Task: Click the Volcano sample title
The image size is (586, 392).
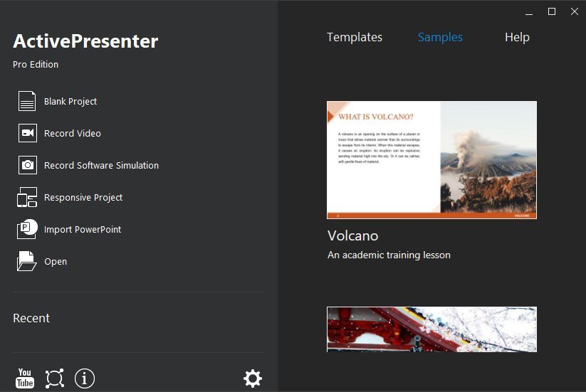Action: 352,236
